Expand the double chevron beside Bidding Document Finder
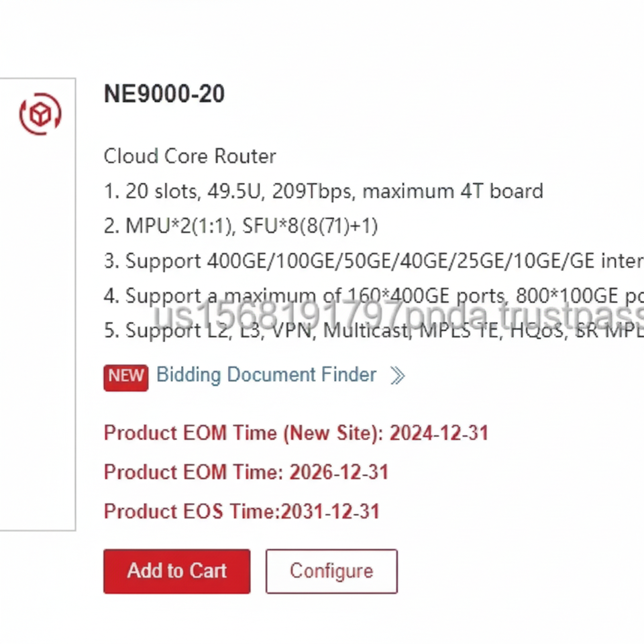The width and height of the screenshot is (644, 644). coord(397,376)
